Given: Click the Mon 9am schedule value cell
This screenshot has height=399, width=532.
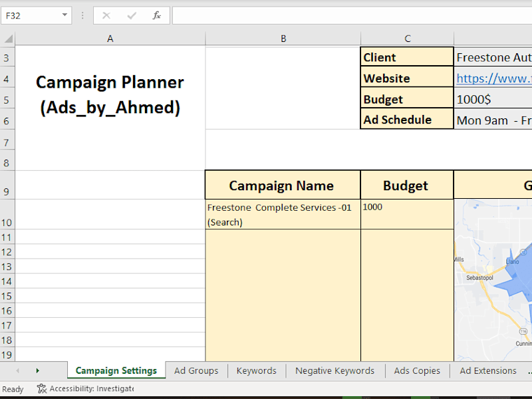Looking at the screenshot, I should [493, 119].
